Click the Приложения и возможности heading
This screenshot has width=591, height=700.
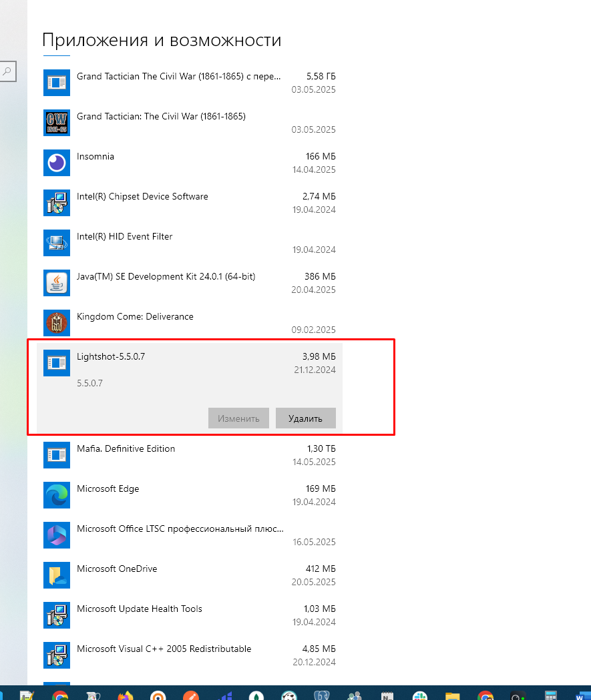(x=162, y=40)
